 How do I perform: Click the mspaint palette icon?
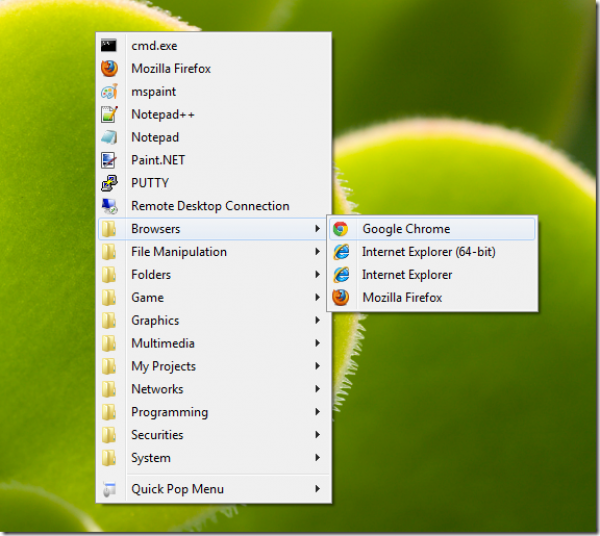click(109, 92)
